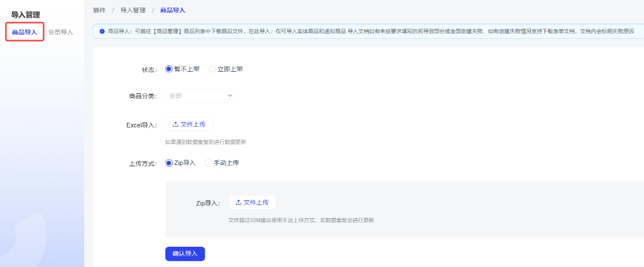Viewport: 644px width, 267px height.
Task: Expand the chevron arrow in the 全部 select box
Action: point(230,96)
